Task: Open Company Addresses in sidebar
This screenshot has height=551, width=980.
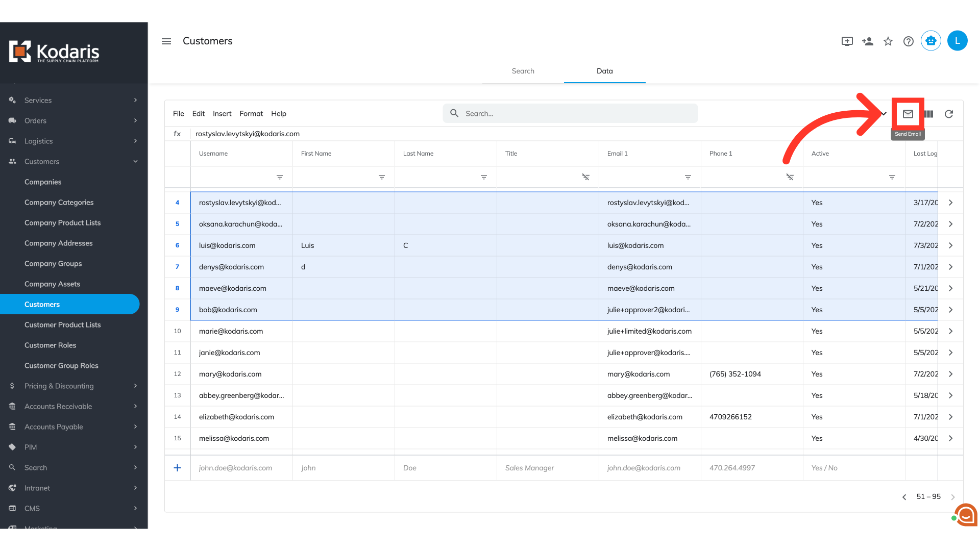Action: click(59, 243)
